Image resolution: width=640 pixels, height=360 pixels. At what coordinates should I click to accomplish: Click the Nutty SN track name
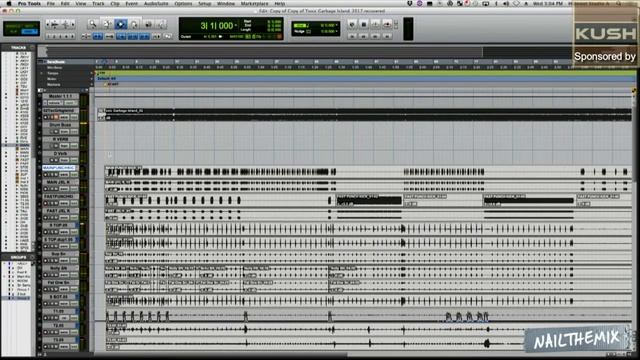point(60,268)
